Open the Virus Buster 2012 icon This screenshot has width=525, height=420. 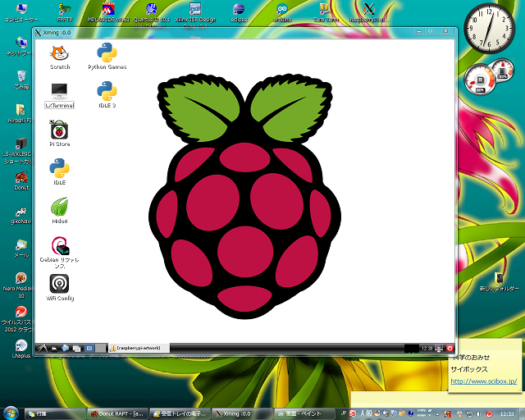(17, 319)
